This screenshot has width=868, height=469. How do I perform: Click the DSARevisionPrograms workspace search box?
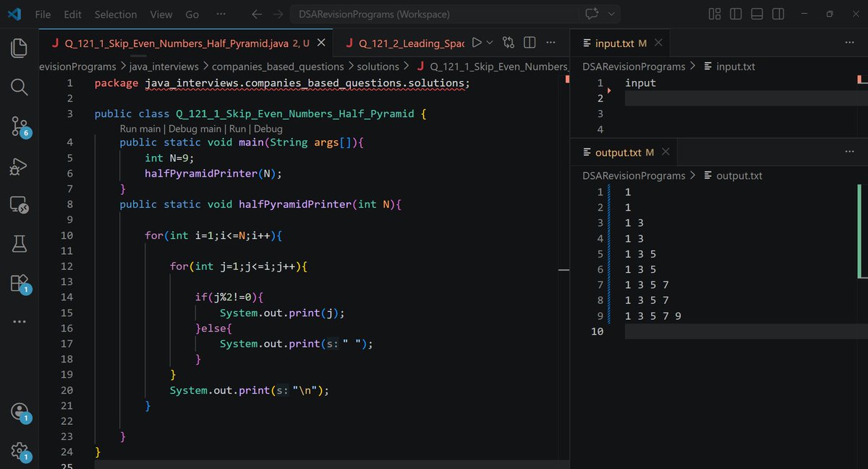[x=433, y=14]
